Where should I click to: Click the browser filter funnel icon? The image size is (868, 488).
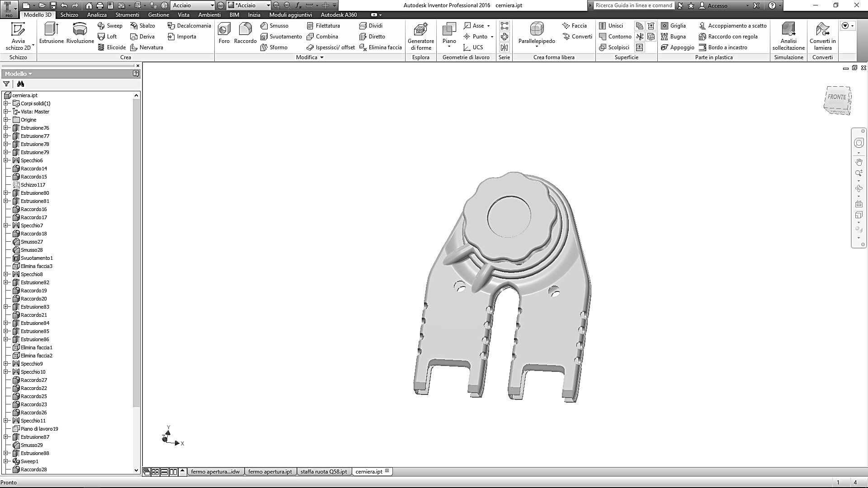pos(6,84)
